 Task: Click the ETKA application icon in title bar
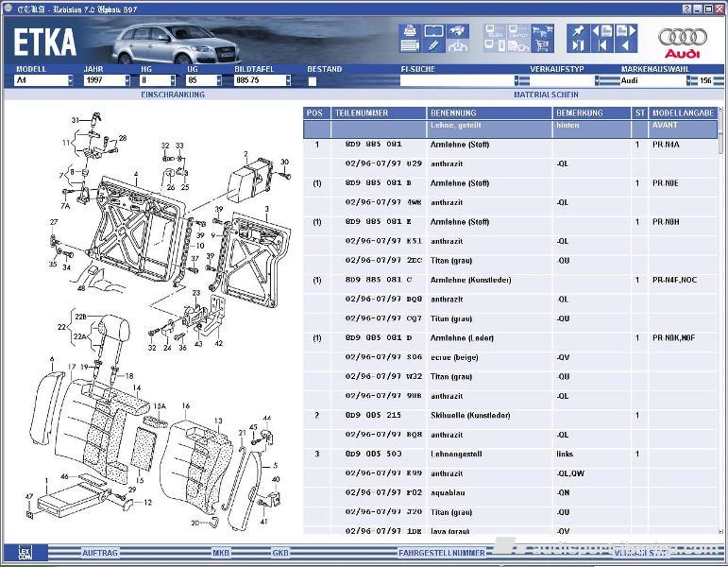pos(8,9)
